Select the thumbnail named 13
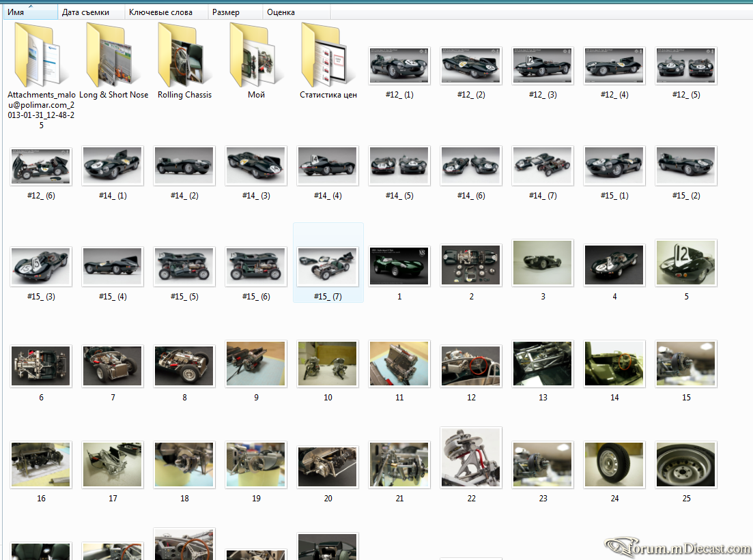Viewport: 753px width, 560px height. click(543, 364)
